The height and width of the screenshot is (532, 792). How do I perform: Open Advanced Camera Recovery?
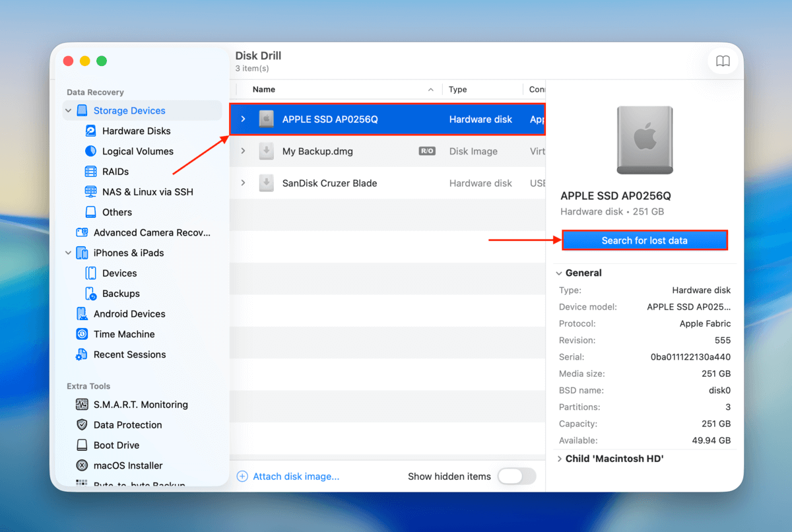coord(151,232)
